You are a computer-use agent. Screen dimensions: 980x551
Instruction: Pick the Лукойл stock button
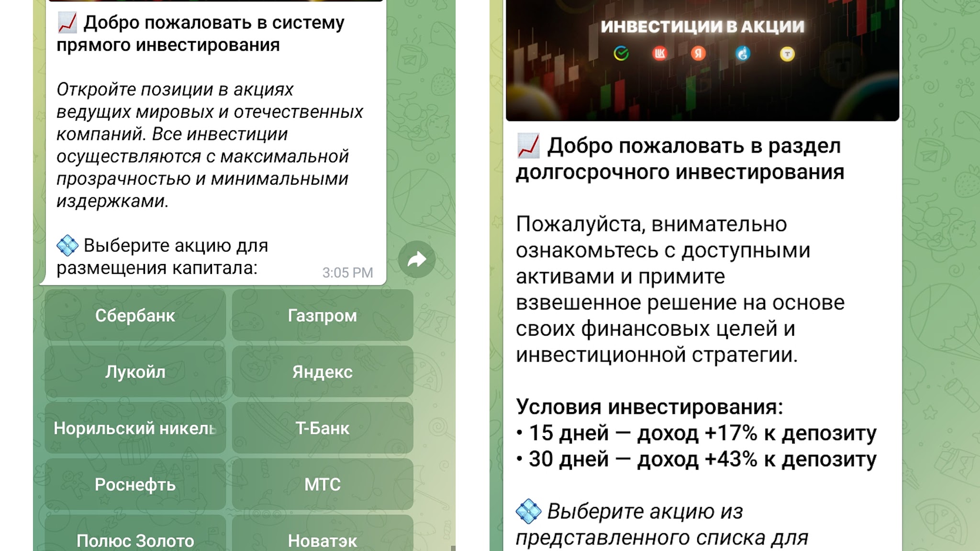tap(135, 372)
